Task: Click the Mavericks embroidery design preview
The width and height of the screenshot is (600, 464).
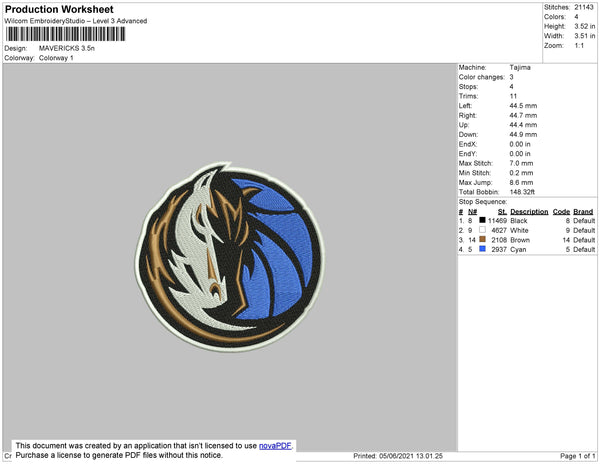Action: [x=229, y=257]
